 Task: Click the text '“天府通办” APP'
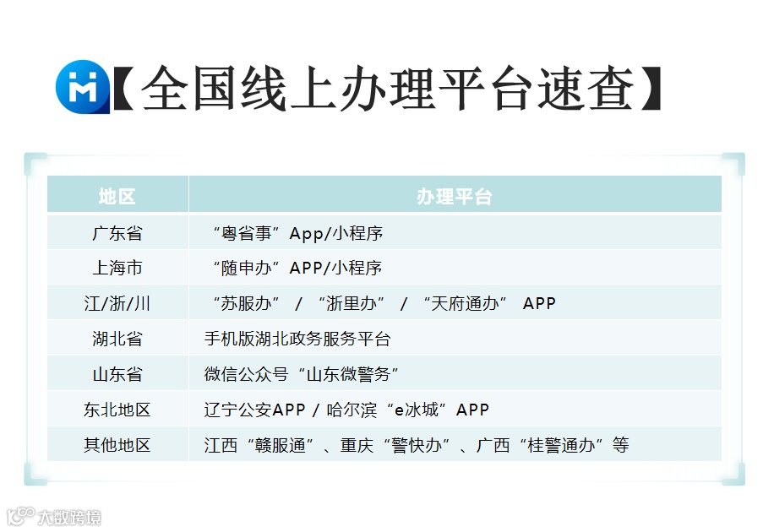click(489, 303)
